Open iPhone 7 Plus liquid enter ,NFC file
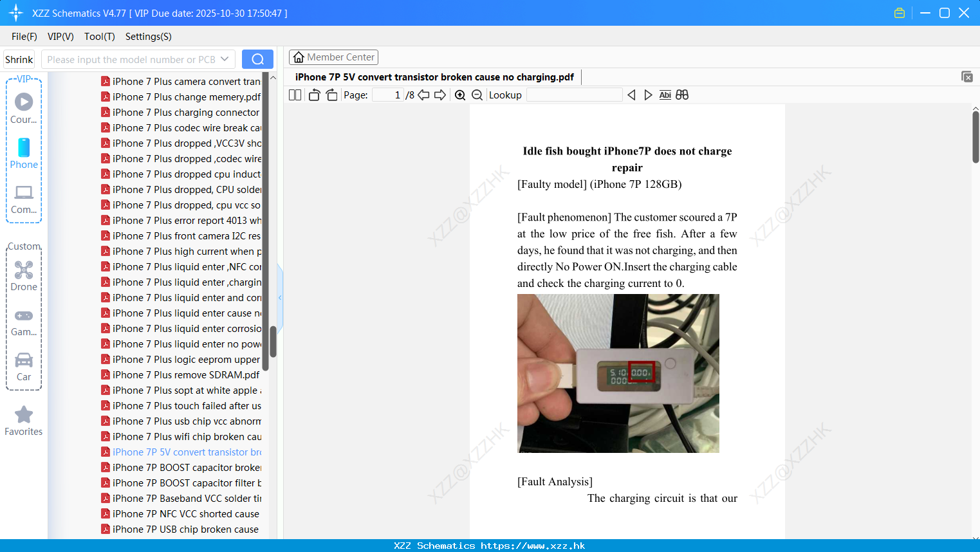 point(181,266)
